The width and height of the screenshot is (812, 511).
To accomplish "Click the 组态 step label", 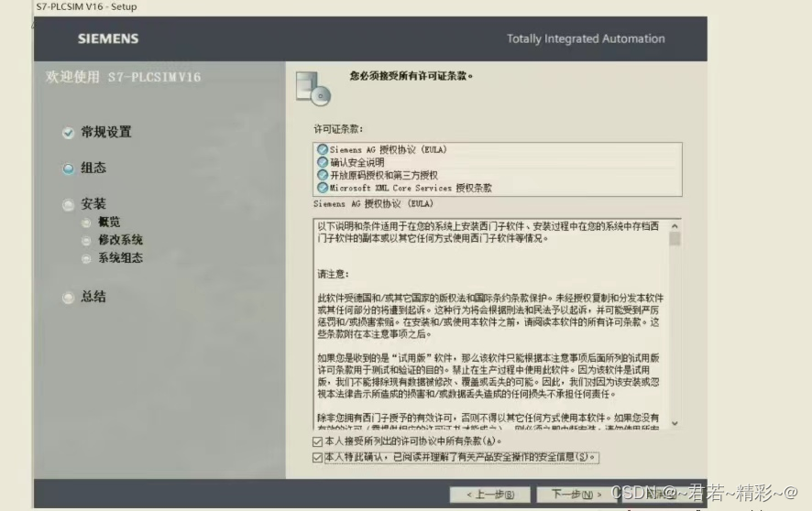I will pos(93,169).
